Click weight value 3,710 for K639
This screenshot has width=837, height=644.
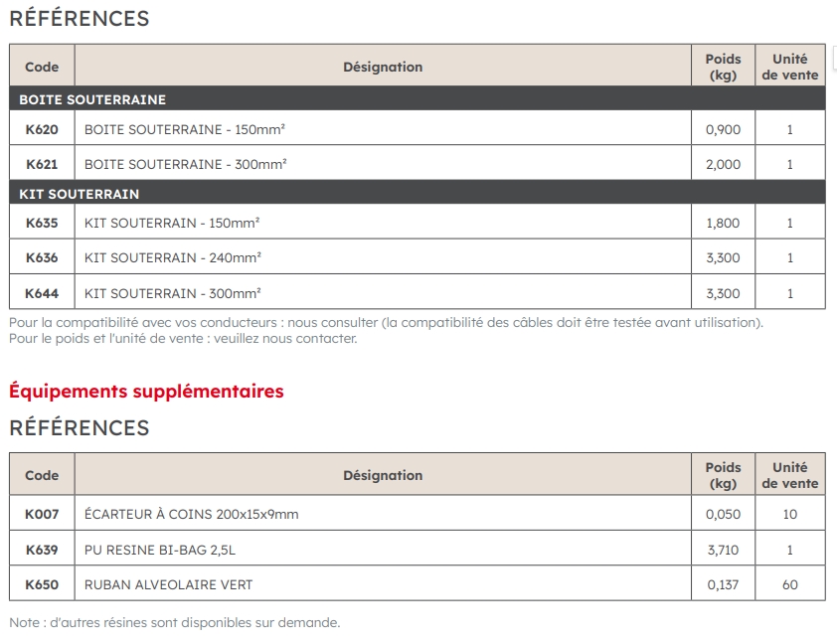pyautogui.click(x=723, y=549)
